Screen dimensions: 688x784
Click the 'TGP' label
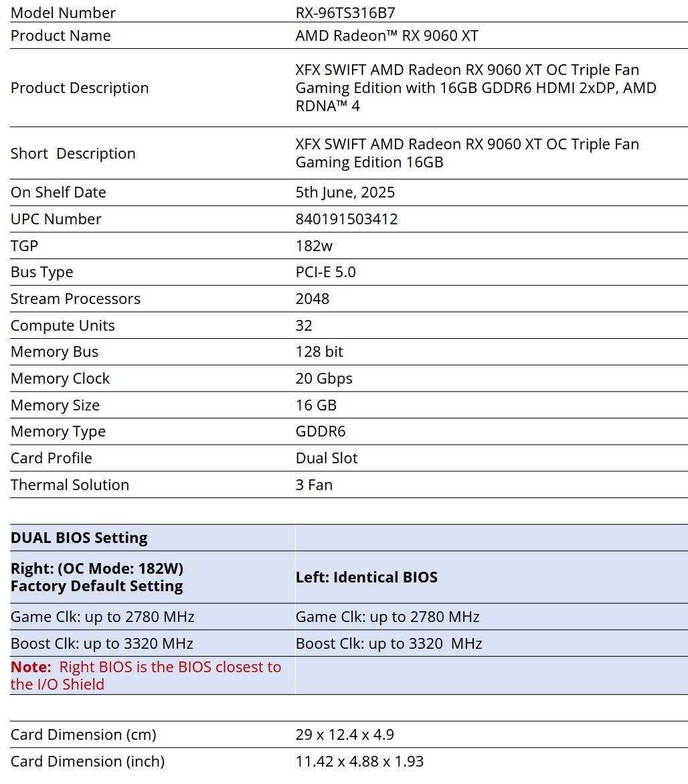pos(25,246)
